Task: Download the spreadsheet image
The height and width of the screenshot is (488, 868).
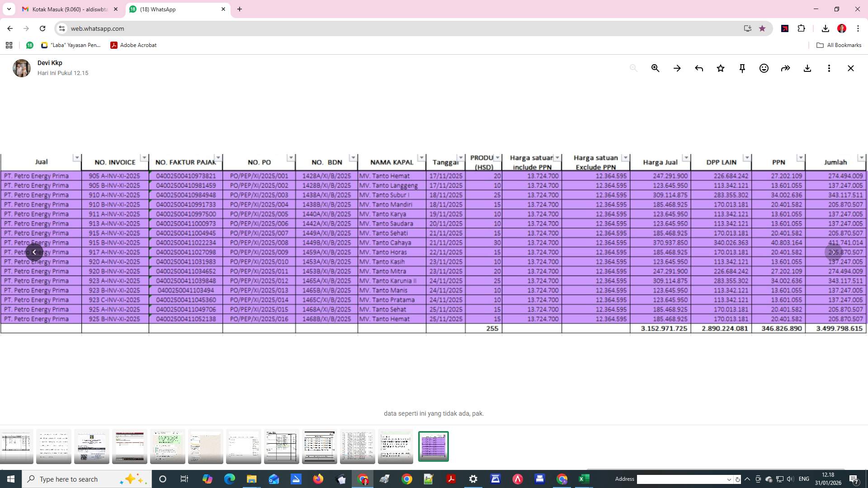Action: coord(807,68)
